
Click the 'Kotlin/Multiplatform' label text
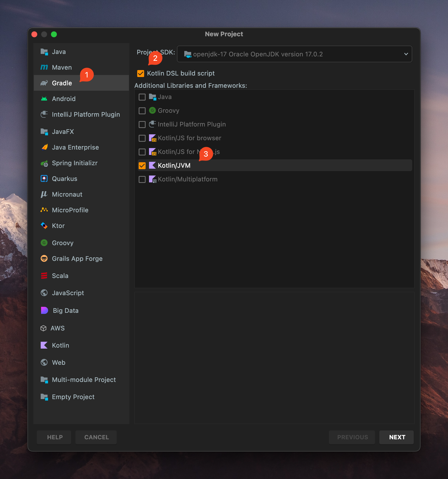[187, 179]
